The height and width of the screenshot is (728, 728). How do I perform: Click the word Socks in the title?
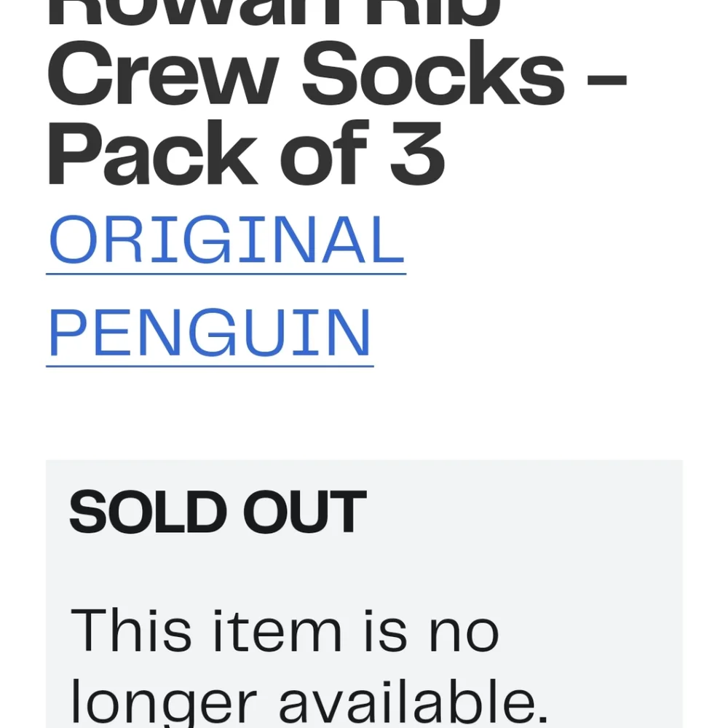(x=434, y=74)
